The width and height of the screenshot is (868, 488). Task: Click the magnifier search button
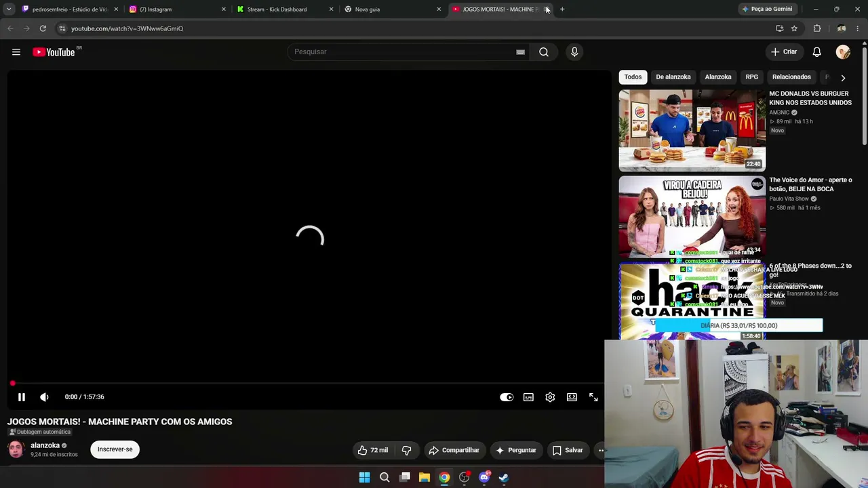tap(544, 52)
